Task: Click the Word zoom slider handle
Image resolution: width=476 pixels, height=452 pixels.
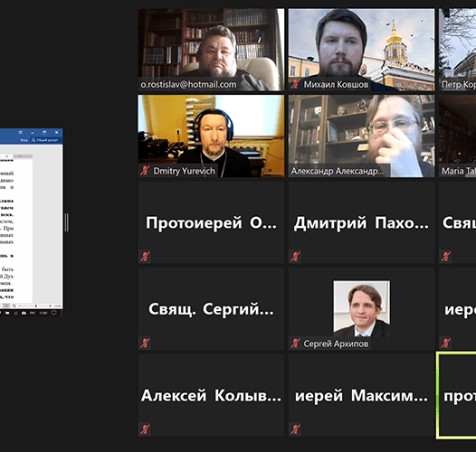Action: 36,306
